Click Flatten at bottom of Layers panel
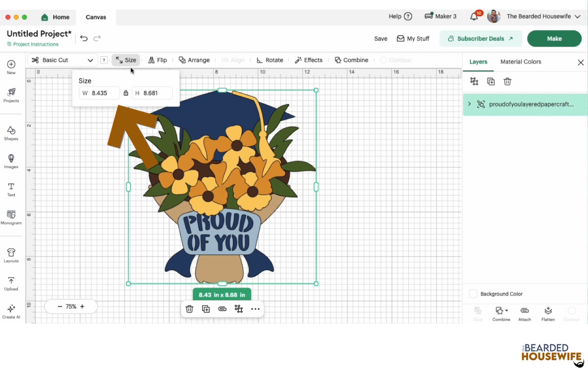The width and height of the screenshot is (588, 374). (x=548, y=314)
